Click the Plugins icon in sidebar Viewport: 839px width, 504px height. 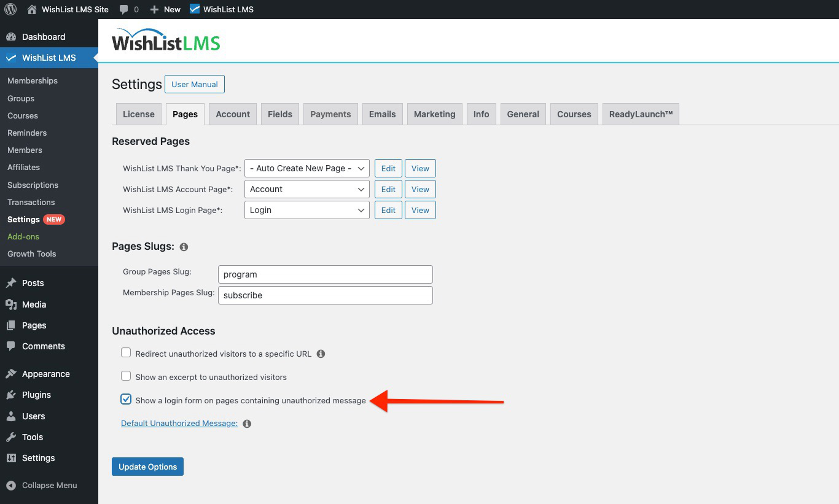pyautogui.click(x=12, y=395)
